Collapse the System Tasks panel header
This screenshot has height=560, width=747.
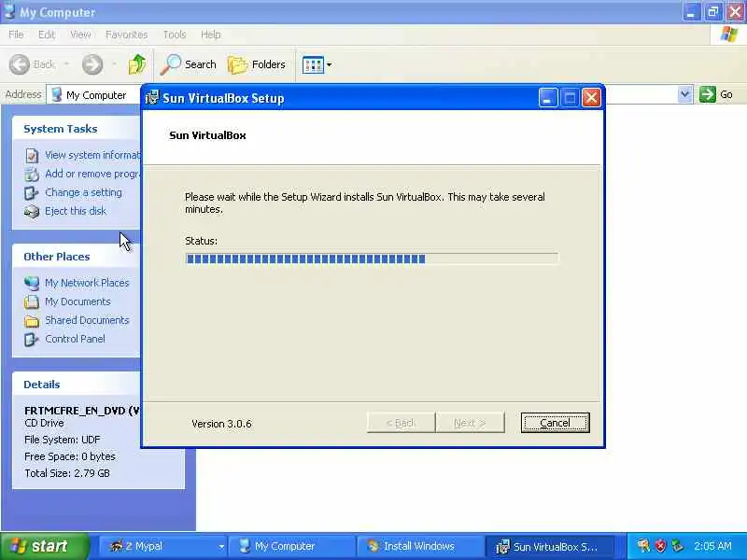point(77,129)
